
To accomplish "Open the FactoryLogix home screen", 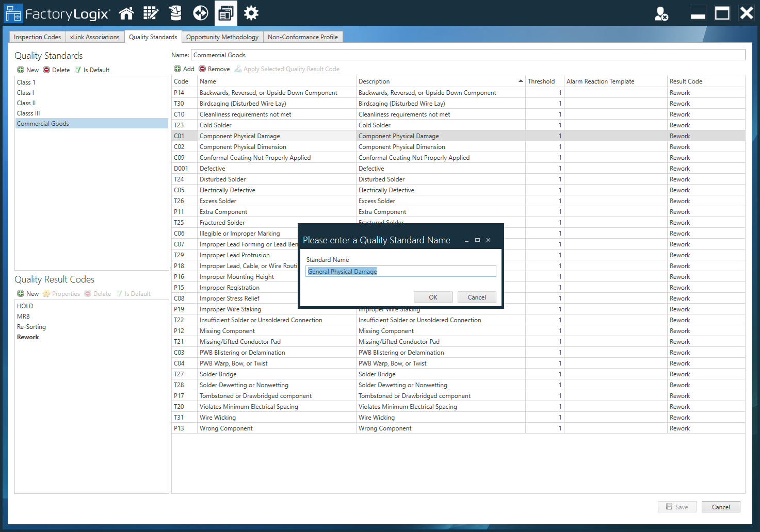I will (x=126, y=13).
